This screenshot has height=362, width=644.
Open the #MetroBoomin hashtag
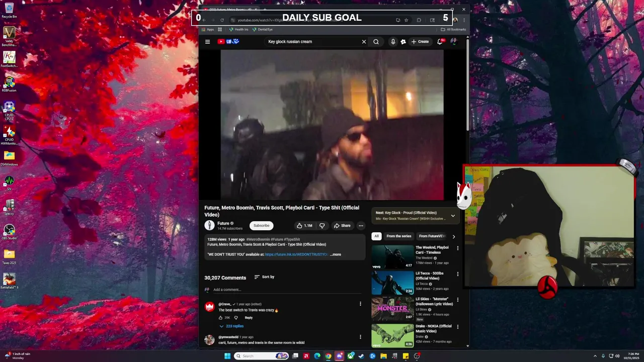[x=258, y=239]
